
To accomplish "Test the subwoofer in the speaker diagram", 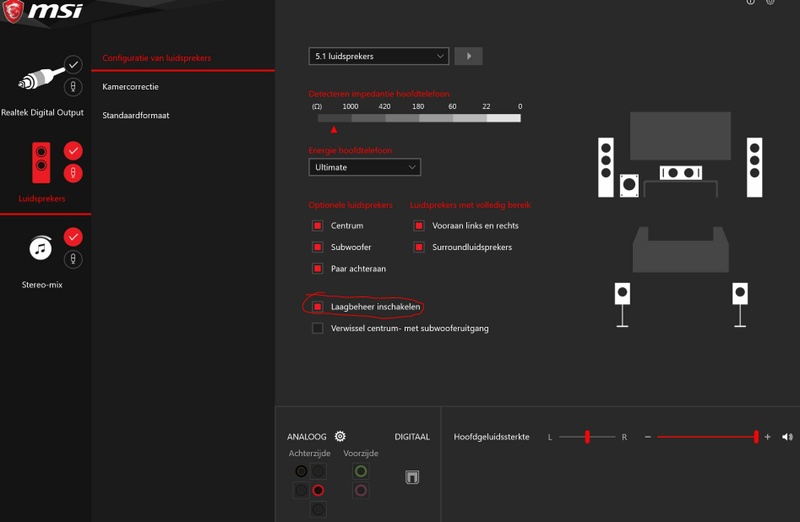I will [629, 185].
